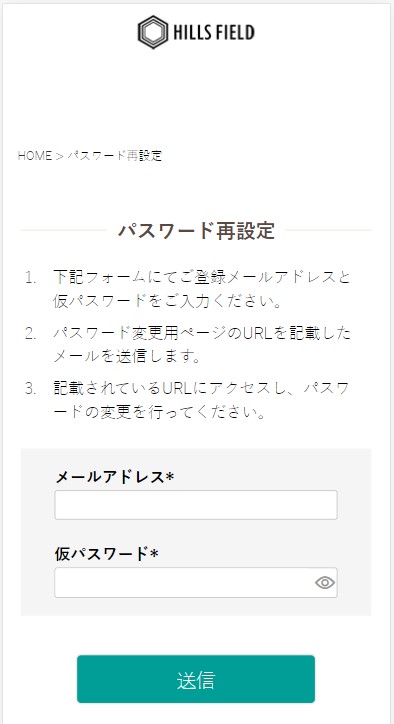Click the required asterisk next to メールアドレス
Image resolution: width=394 pixels, height=724 pixels.
point(170,476)
